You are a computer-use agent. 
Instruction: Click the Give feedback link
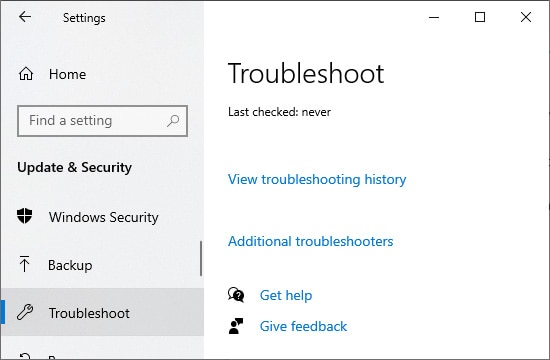click(x=303, y=326)
